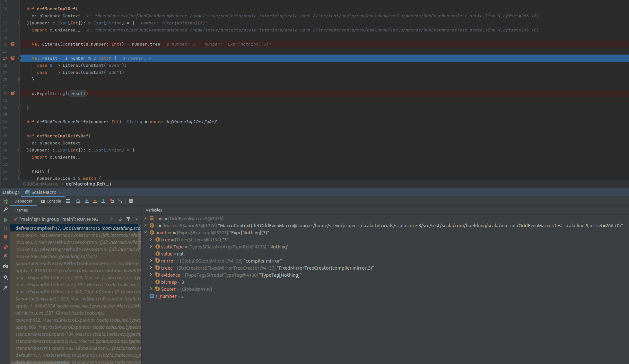This screenshot has width=629, height=364.
Task: View all breakpoints
Action: 5,247
